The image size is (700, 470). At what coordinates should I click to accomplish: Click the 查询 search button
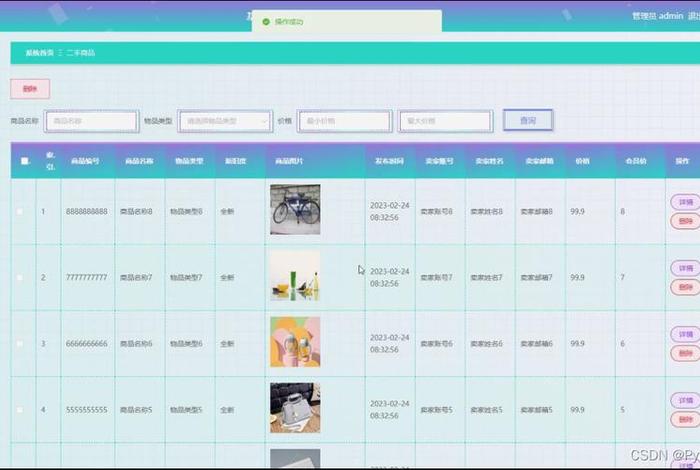coord(528,121)
